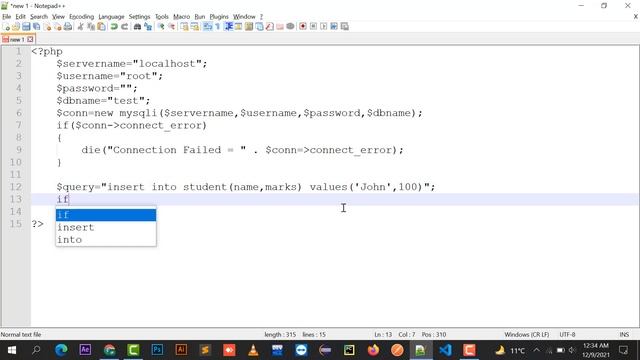Click the Replace toolbar icon
640x360 pixels.
point(148,27)
